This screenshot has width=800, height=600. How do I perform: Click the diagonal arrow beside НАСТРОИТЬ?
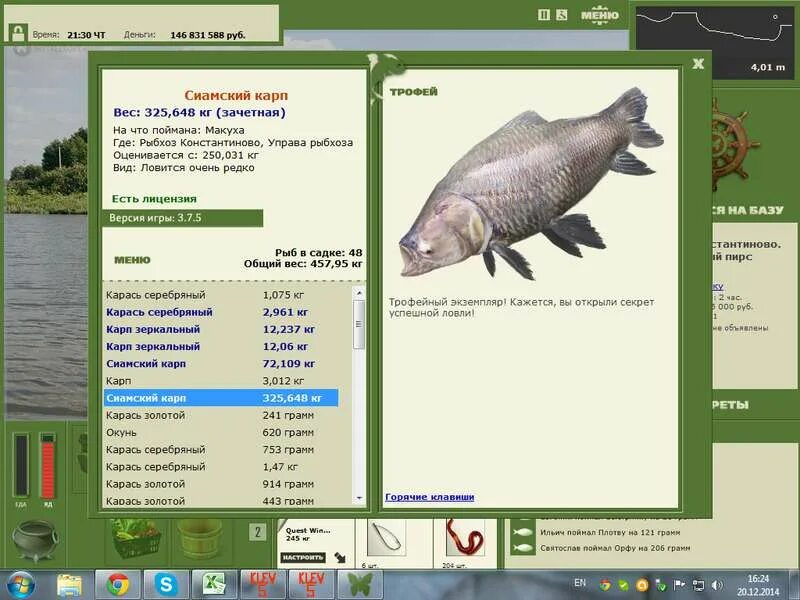340,558
